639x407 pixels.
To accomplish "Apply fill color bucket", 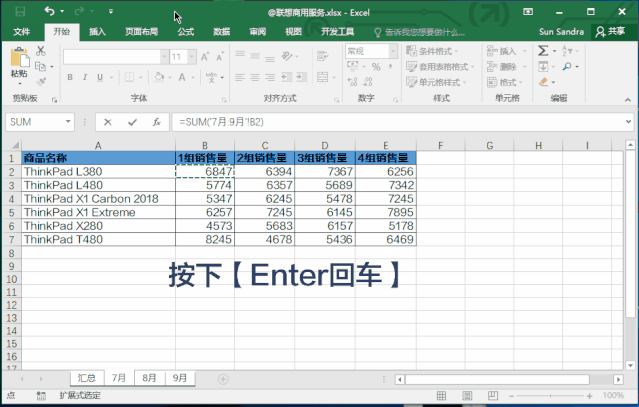I will [159, 77].
